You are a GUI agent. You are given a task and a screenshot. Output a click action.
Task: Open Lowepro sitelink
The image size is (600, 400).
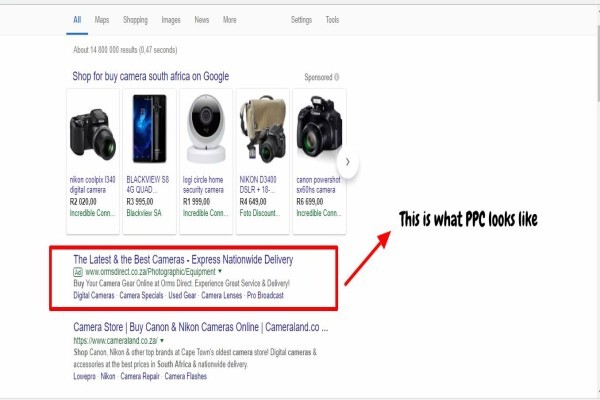pos(84,376)
